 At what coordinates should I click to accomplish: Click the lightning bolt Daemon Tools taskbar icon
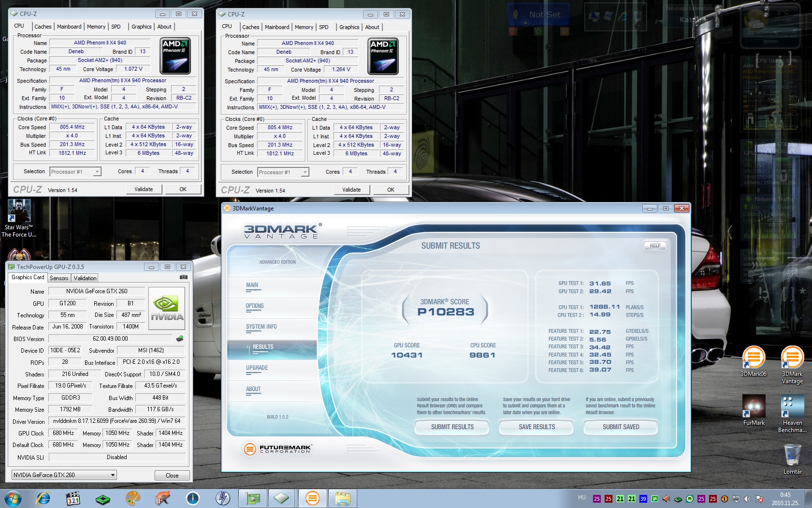click(223, 498)
